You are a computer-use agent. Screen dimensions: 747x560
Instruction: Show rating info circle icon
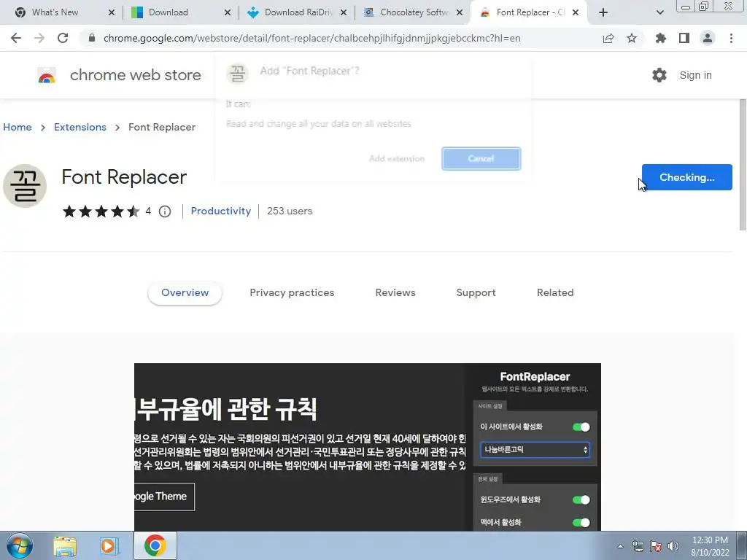(x=165, y=211)
